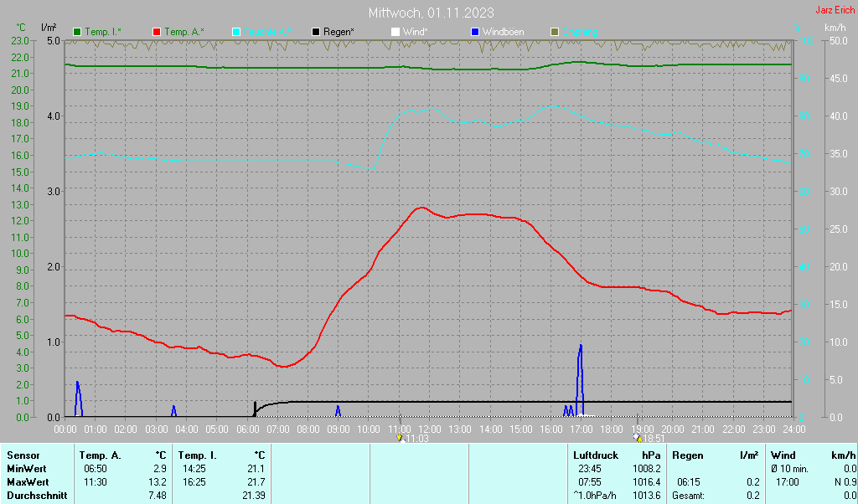Click the '1013.6' pressure value

tap(647, 496)
